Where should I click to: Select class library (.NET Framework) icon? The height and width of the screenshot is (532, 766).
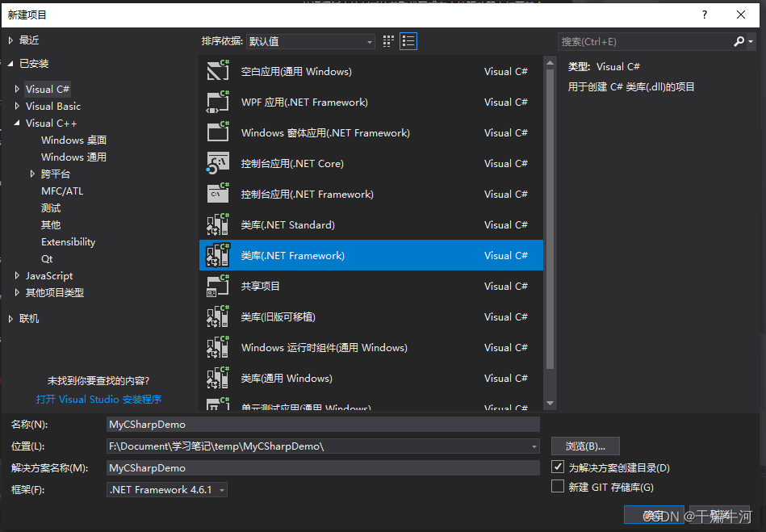[x=218, y=255]
